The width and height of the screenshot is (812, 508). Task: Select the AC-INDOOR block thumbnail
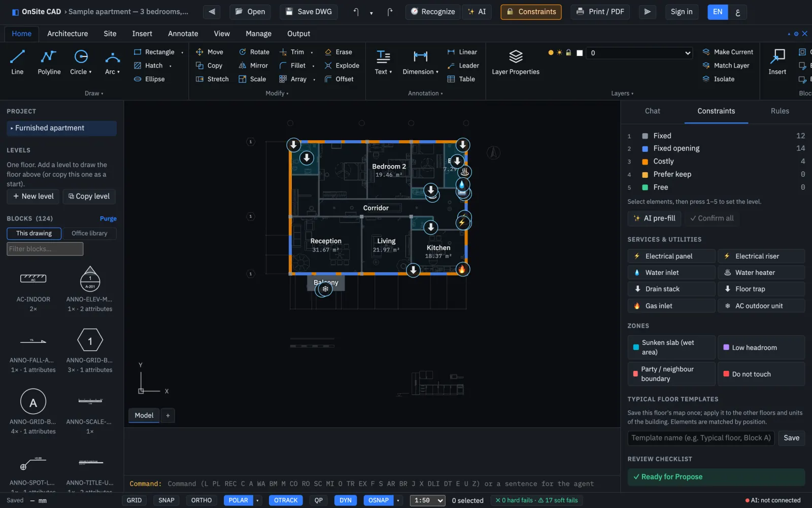pos(33,279)
